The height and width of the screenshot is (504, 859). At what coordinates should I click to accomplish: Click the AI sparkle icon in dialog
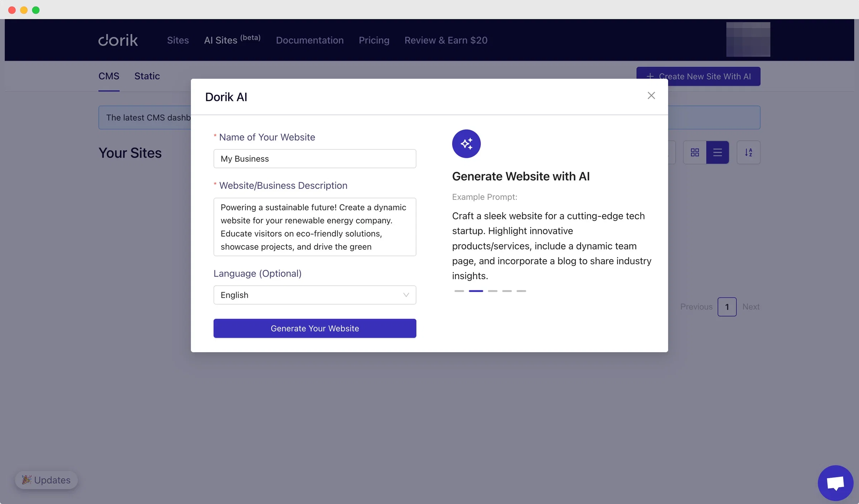tap(466, 144)
